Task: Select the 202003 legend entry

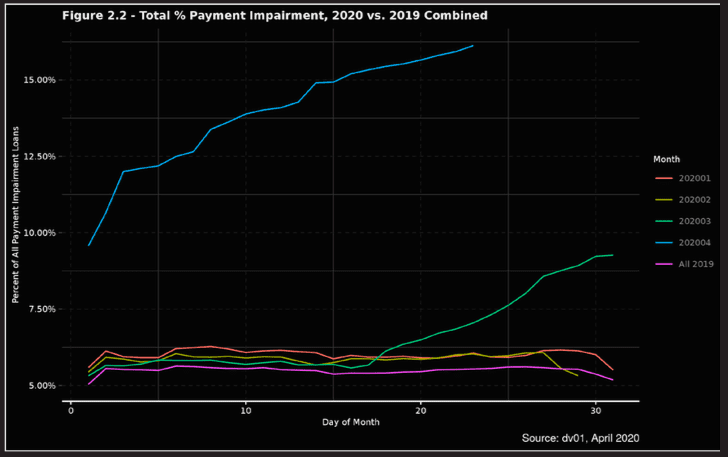Action: (x=682, y=221)
